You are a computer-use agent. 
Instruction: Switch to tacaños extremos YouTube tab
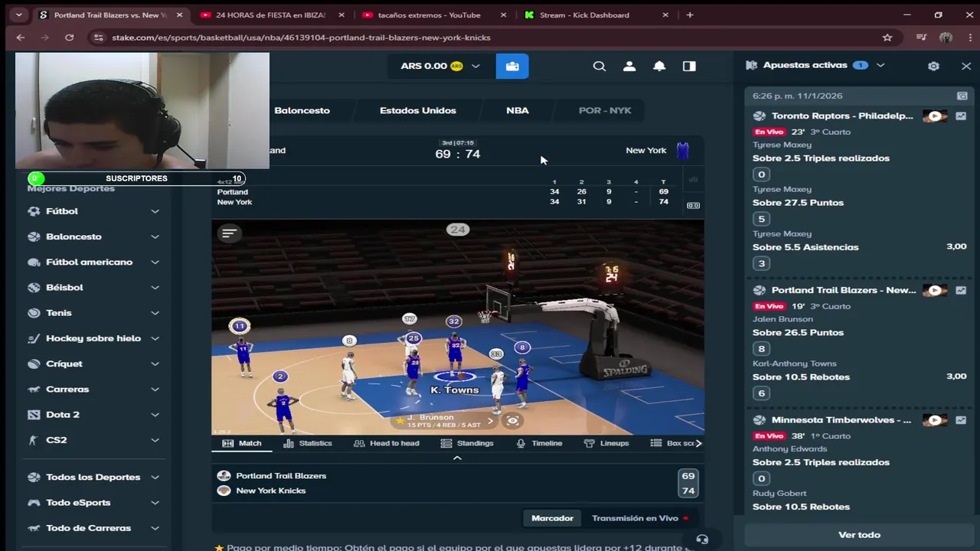pos(434,15)
